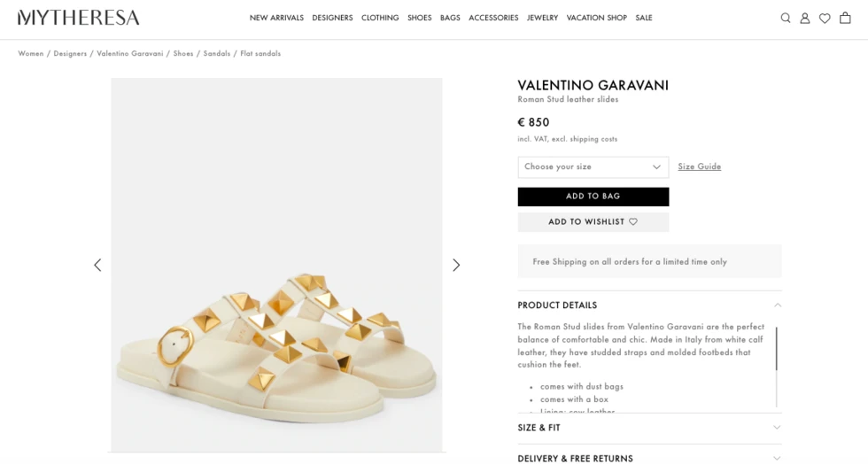Screen dimensions: 868x464
Task: Open the wishlist heart icon in header
Action: pos(825,18)
